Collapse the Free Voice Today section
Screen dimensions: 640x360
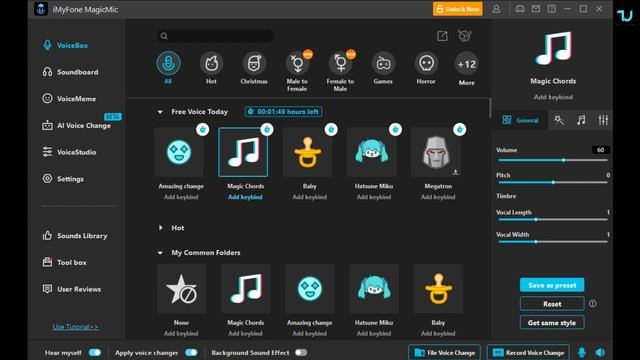pyautogui.click(x=160, y=112)
